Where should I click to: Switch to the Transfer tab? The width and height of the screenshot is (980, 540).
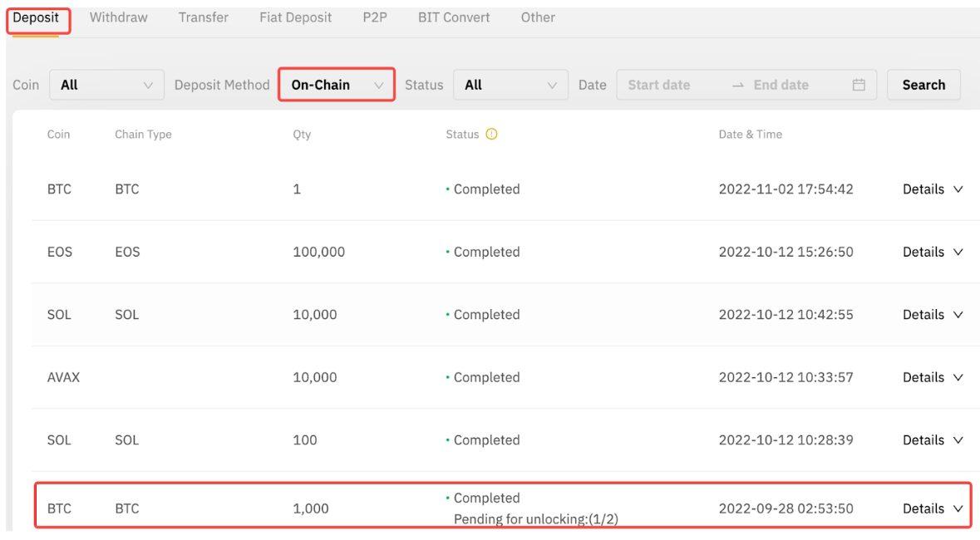tap(203, 17)
